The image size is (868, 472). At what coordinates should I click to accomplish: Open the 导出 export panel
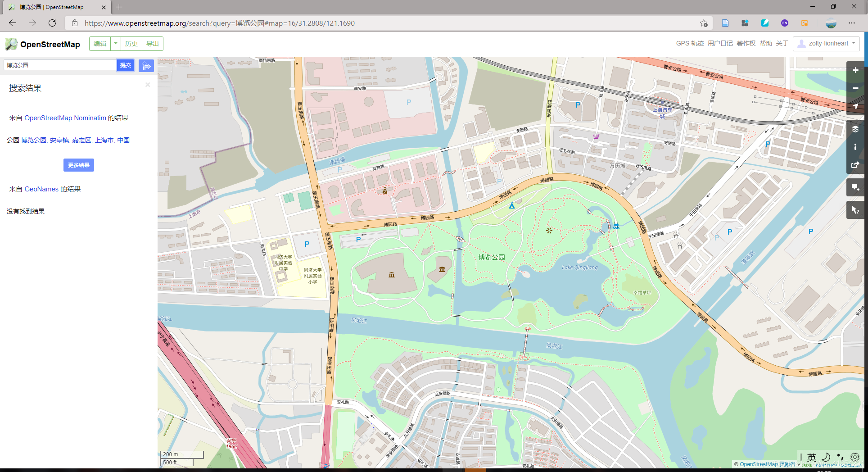(152, 43)
